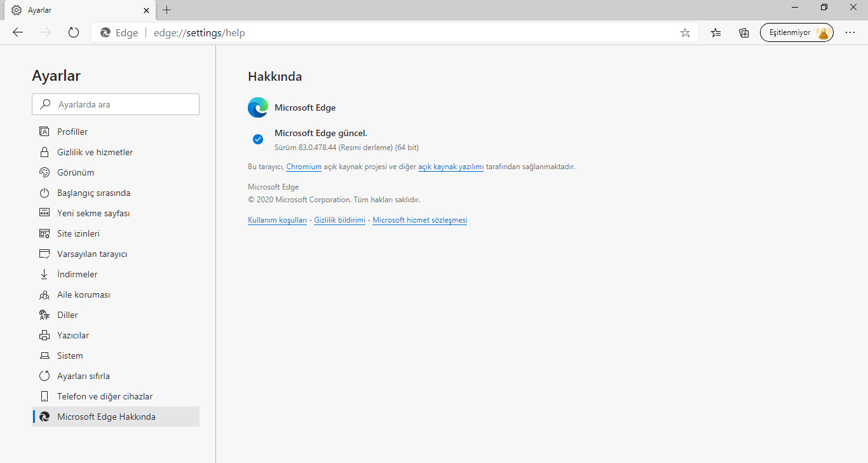Follow the Chromium link
This screenshot has width=868, height=463.
point(304,167)
